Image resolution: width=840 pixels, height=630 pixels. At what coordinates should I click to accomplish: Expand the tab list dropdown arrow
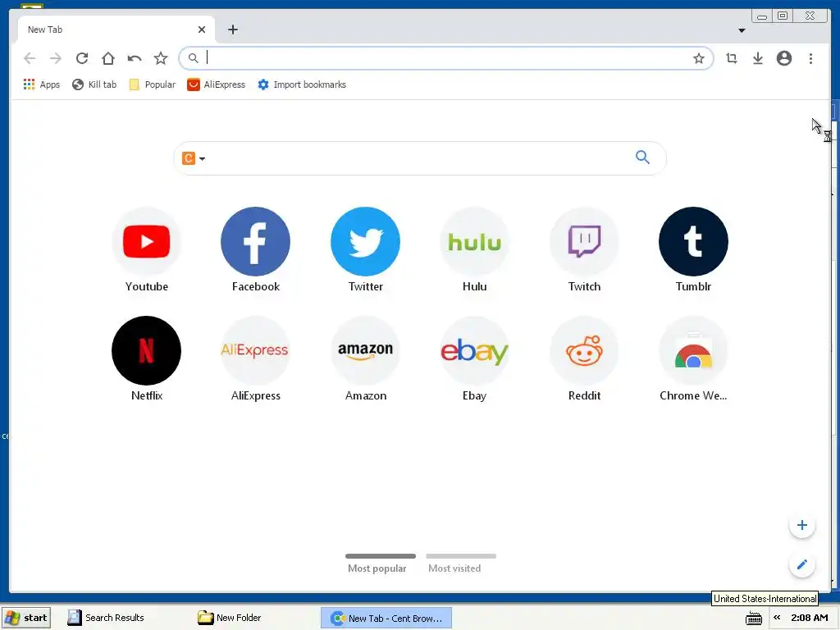tap(742, 30)
